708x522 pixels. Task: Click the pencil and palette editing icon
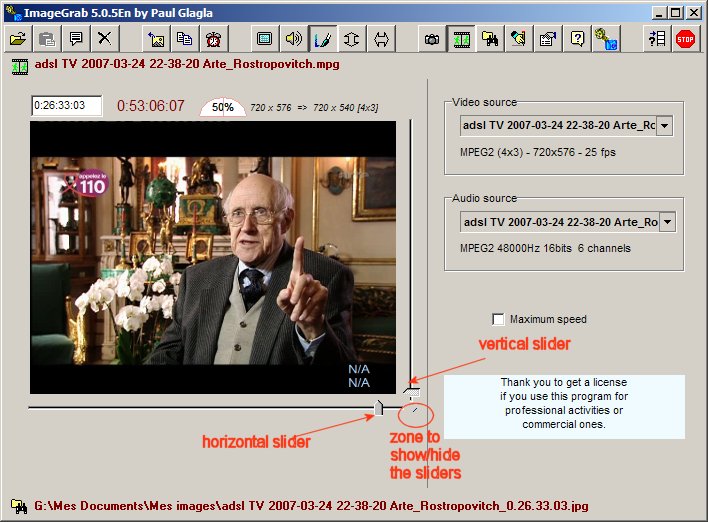point(519,39)
